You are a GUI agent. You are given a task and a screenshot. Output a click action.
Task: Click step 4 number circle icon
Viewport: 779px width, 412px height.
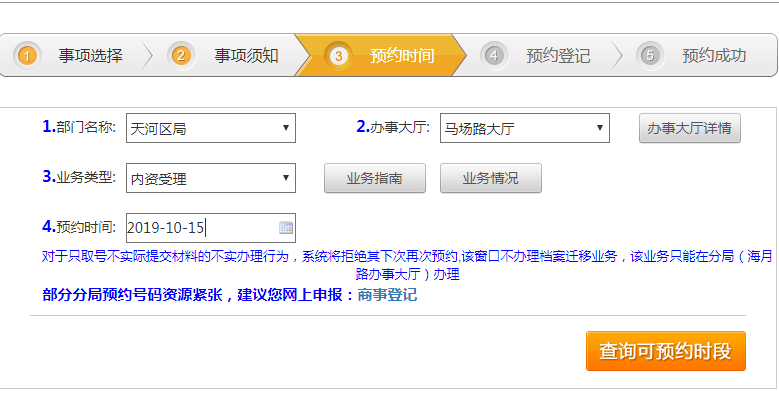(494, 56)
